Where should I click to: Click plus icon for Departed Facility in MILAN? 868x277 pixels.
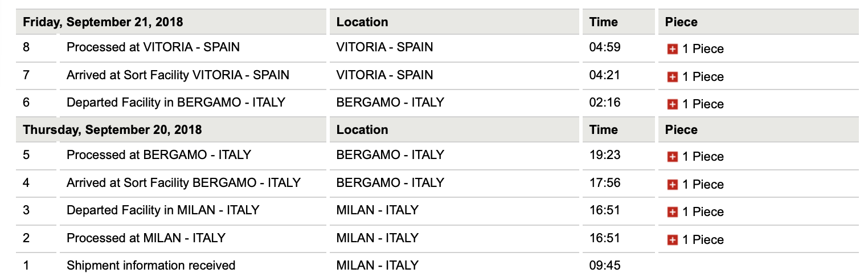click(x=672, y=212)
